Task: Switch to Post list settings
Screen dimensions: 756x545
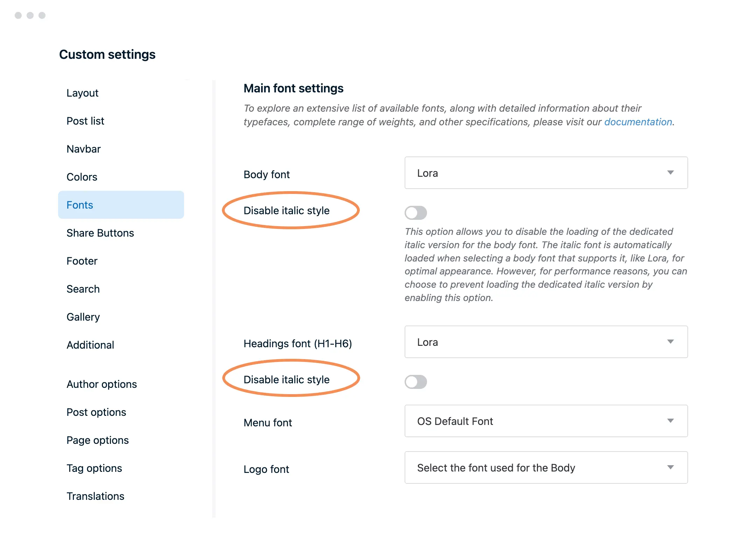Action: point(85,121)
